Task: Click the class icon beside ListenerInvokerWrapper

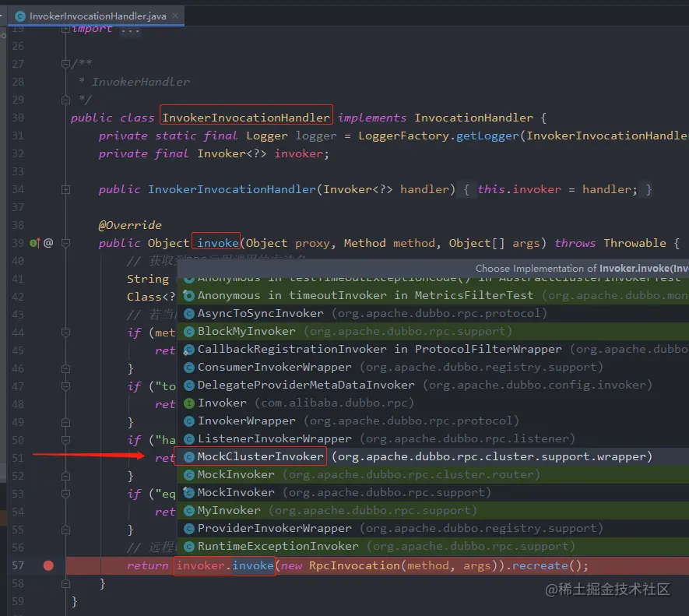Action: tap(189, 439)
